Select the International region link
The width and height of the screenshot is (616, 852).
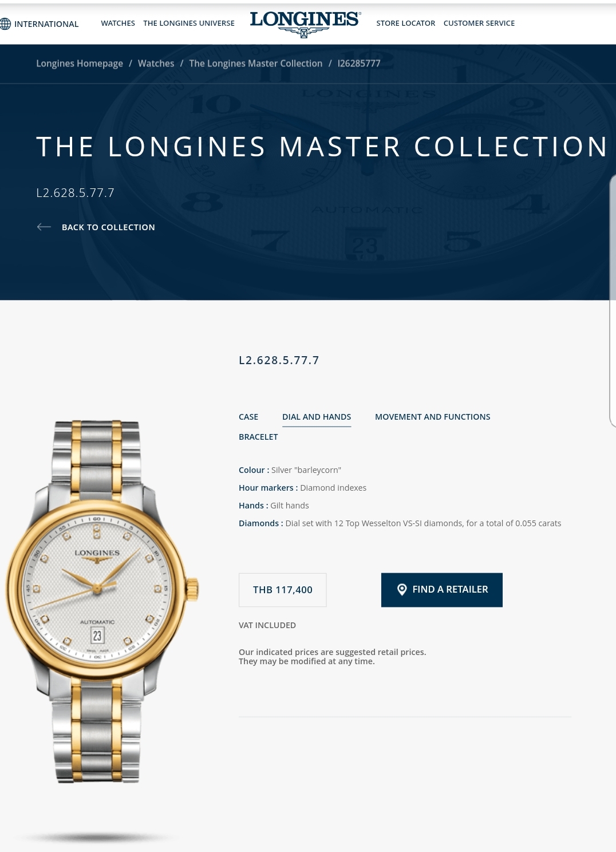46,24
